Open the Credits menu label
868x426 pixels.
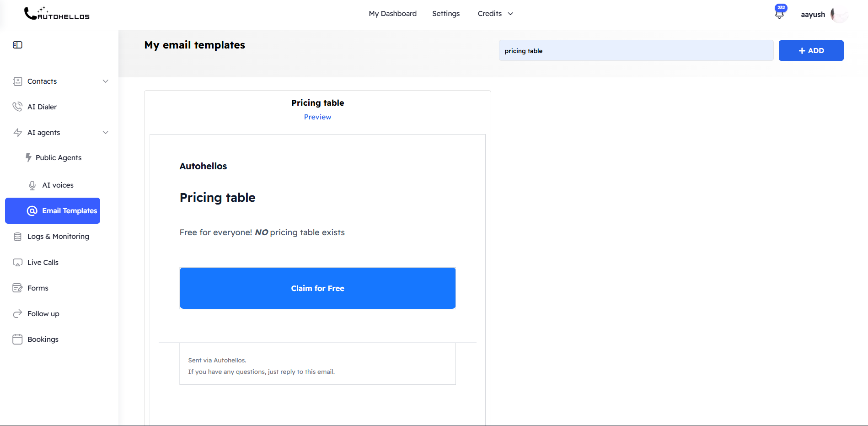pyautogui.click(x=490, y=14)
